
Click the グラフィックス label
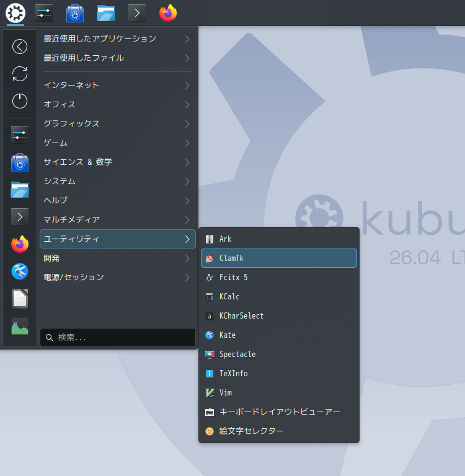coord(71,123)
